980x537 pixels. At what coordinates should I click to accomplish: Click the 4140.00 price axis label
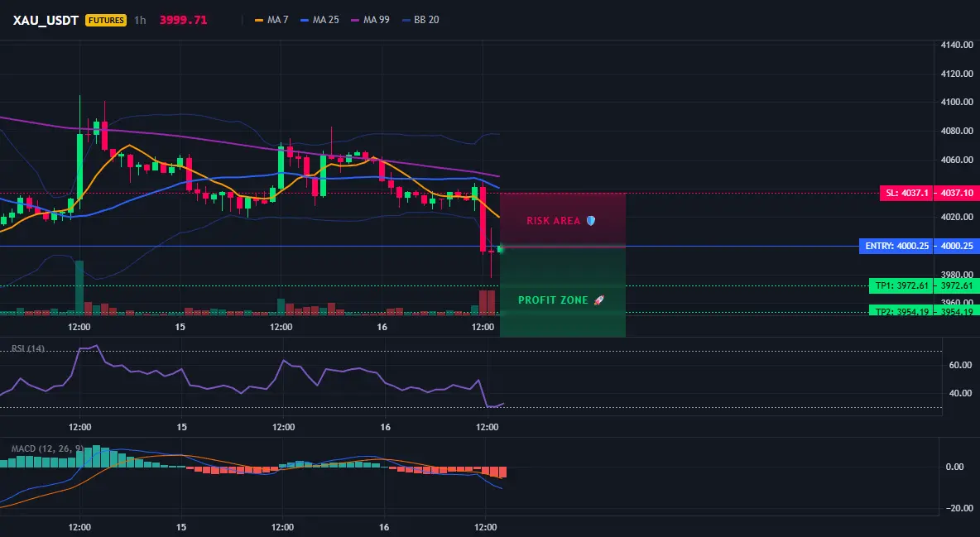point(957,45)
